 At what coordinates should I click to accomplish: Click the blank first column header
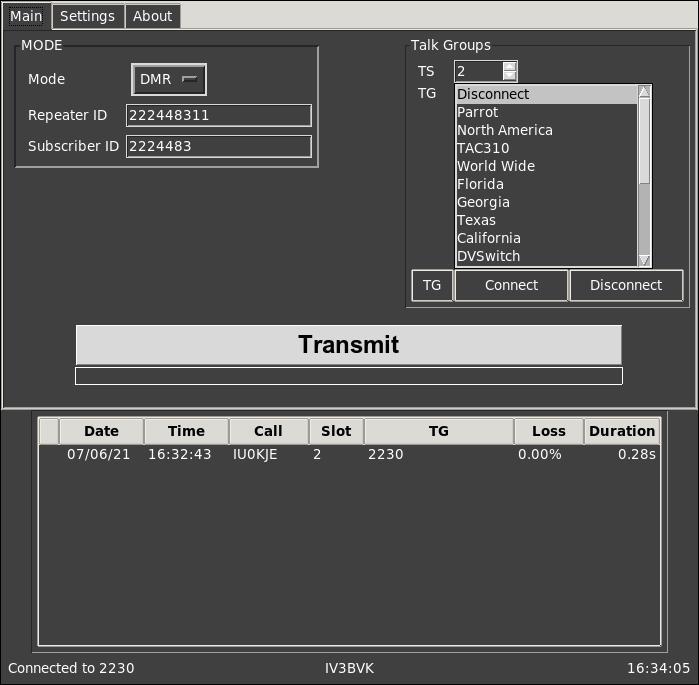(49, 431)
